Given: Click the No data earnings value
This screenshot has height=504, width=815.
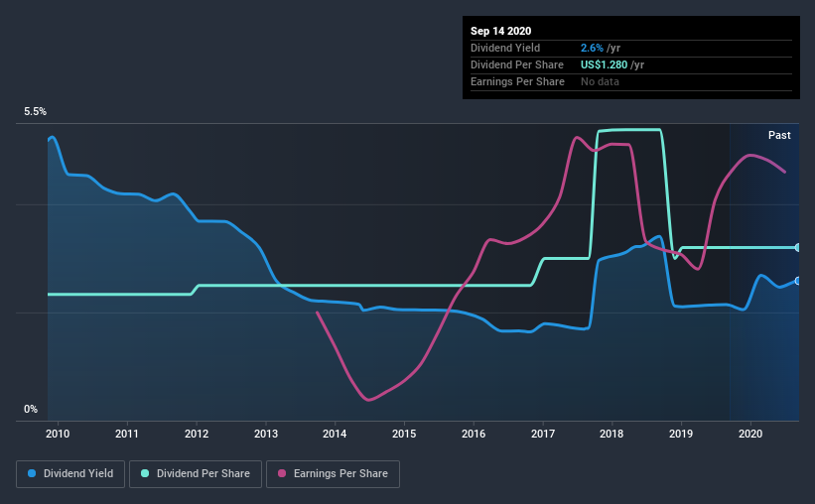Looking at the screenshot, I should tap(600, 81).
